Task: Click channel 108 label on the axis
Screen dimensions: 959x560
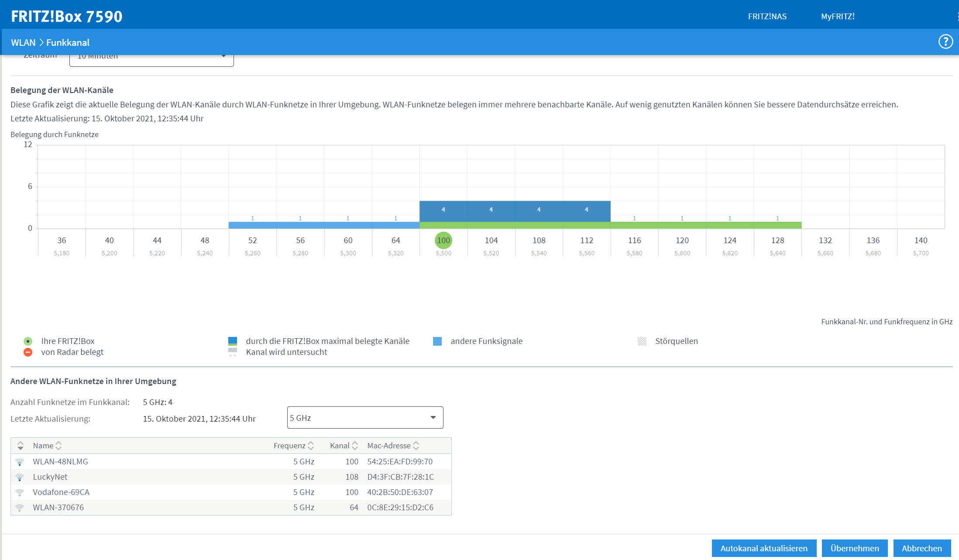Action: (x=539, y=240)
